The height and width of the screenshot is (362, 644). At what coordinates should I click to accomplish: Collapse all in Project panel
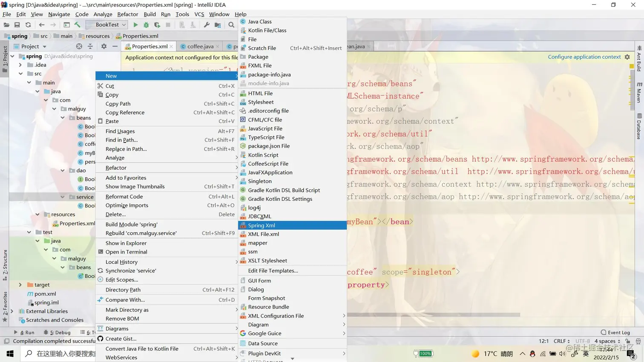[90, 46]
